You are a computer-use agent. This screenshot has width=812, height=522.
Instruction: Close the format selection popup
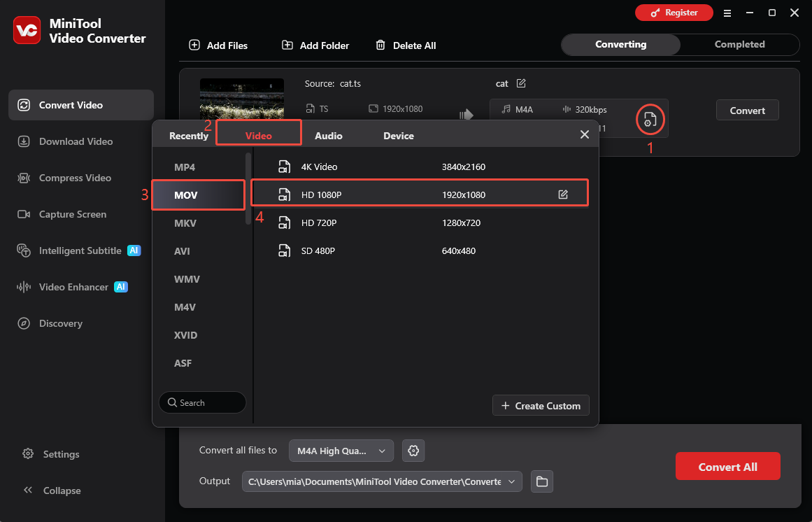pos(585,134)
